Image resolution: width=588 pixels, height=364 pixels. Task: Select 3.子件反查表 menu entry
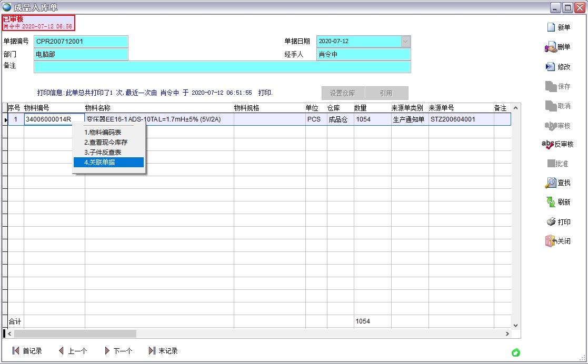tap(108, 153)
